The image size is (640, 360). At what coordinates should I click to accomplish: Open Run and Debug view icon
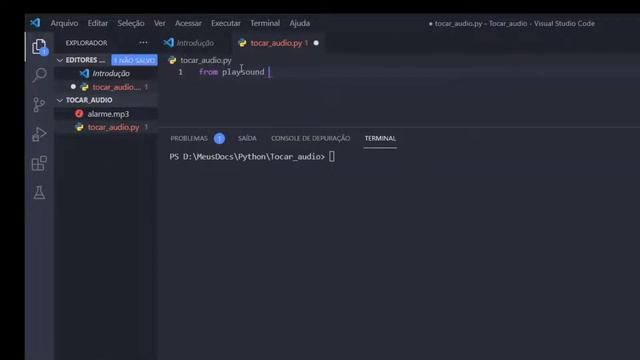click(39, 134)
